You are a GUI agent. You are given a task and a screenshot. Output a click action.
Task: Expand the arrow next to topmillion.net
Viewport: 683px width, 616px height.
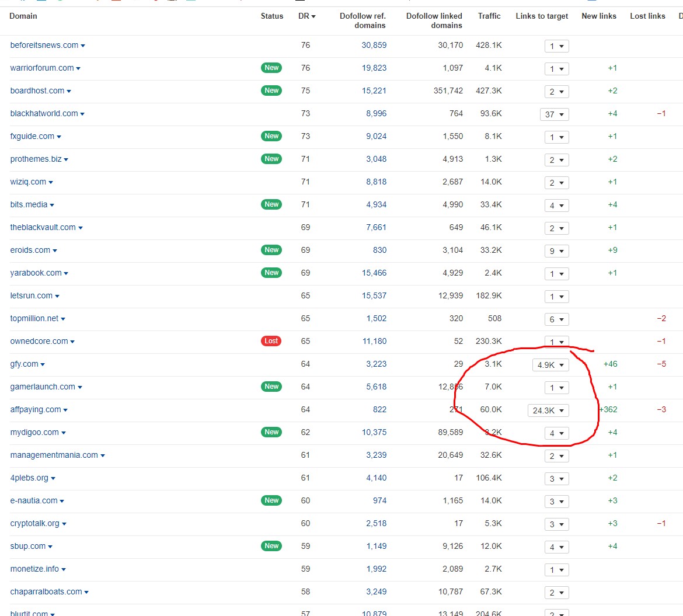62,319
